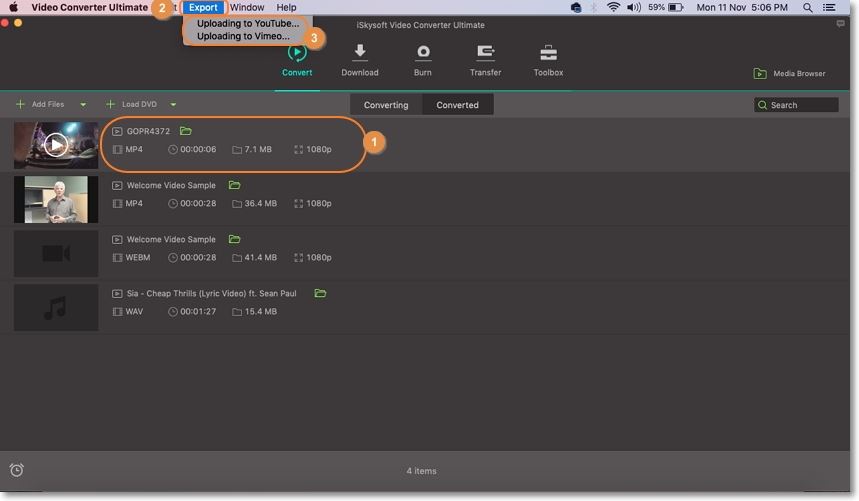Expand the Add Files dropdown arrow
Image resolution: width=859 pixels, height=501 pixels.
coord(83,105)
